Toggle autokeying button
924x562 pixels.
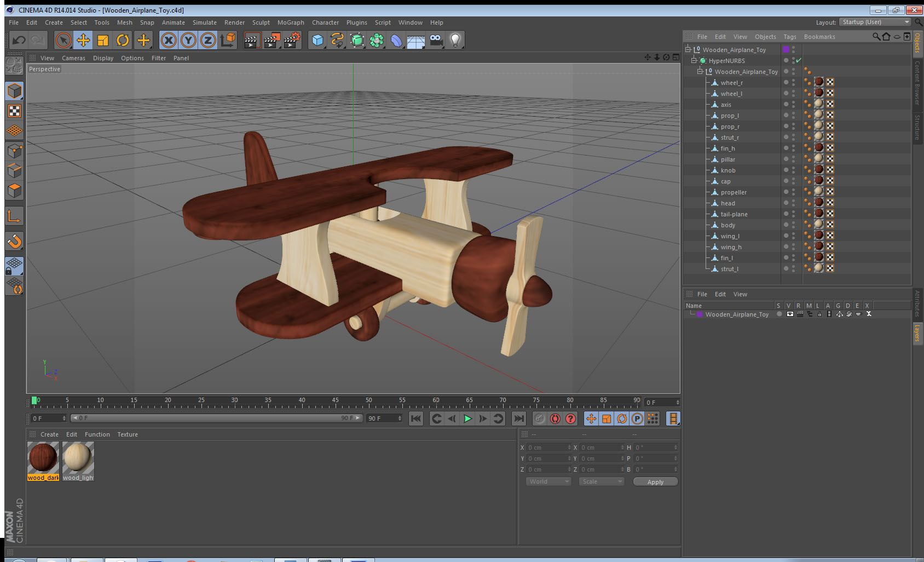point(555,418)
